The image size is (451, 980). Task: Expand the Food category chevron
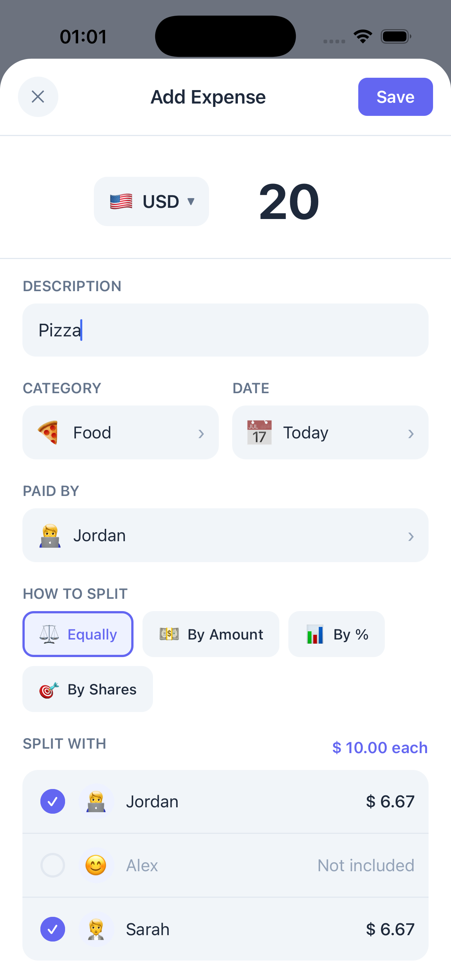[x=201, y=434]
